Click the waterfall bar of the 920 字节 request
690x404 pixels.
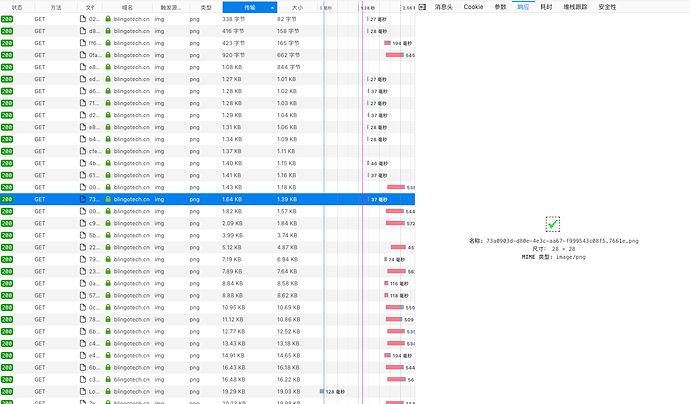pyautogui.click(x=395, y=55)
